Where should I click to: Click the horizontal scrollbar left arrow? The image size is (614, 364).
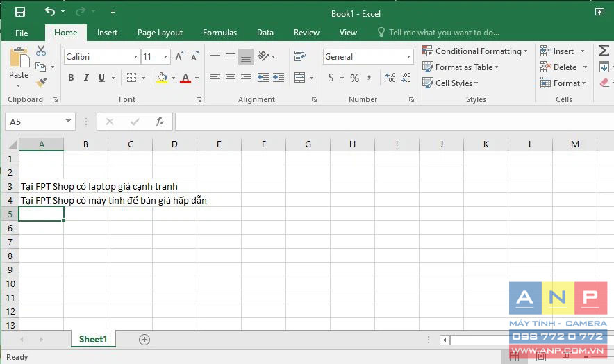point(445,340)
